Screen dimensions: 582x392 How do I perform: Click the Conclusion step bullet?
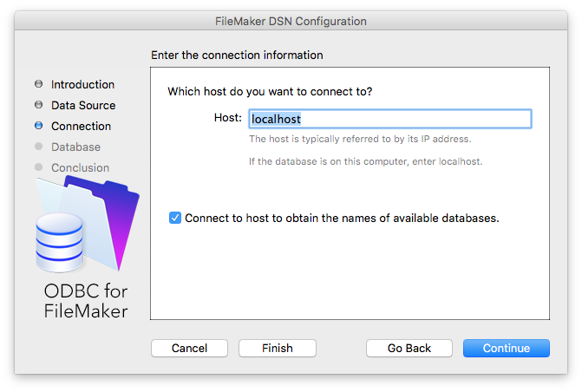pyautogui.click(x=38, y=167)
